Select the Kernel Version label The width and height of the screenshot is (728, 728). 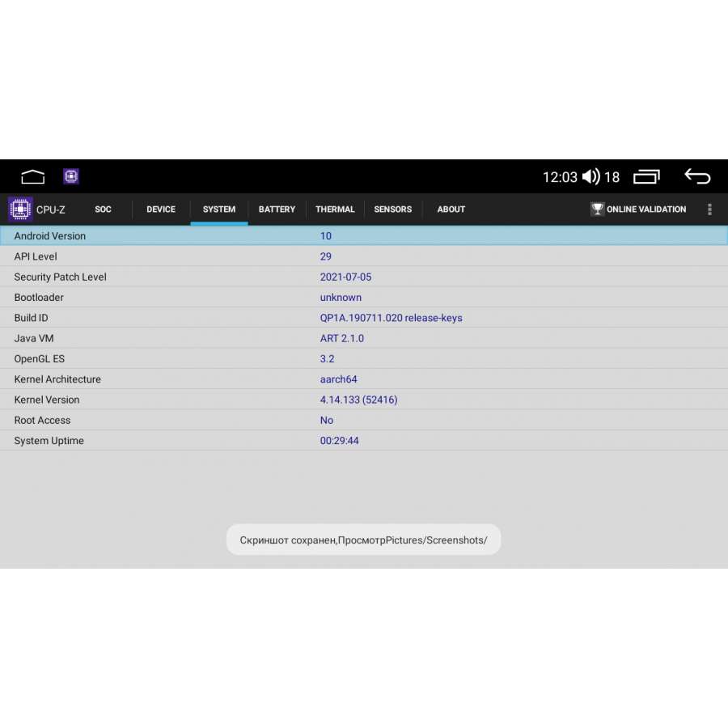click(47, 400)
